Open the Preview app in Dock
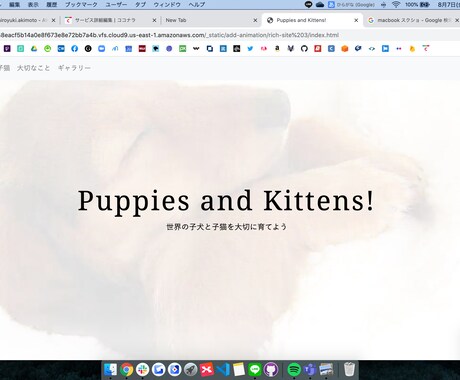 [x=326, y=369]
